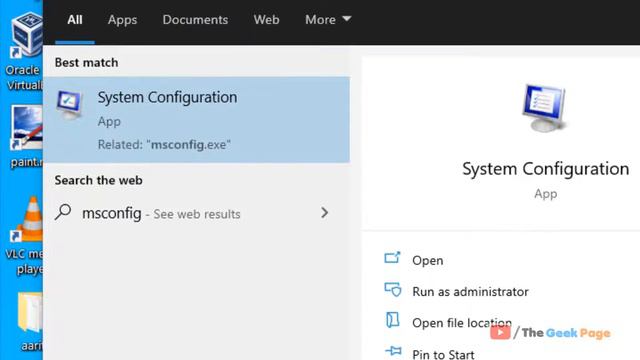
Task: Open file location of System Configuration
Action: [462, 323]
